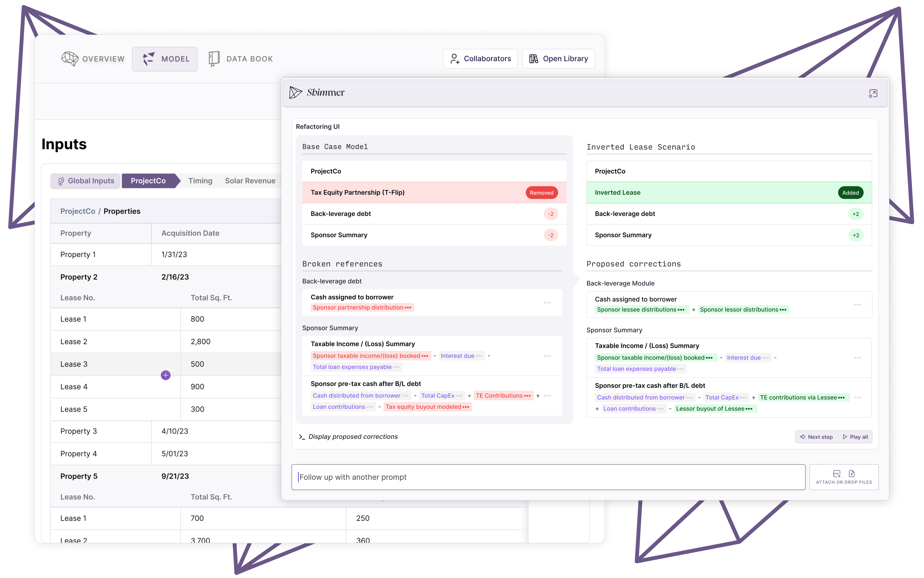Select the Property 4 row
924x578 pixels.
166,454
